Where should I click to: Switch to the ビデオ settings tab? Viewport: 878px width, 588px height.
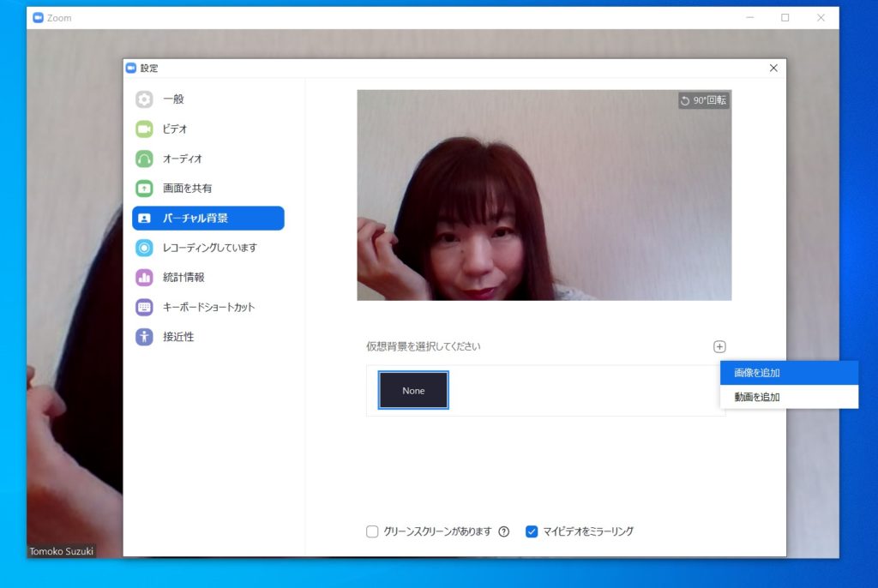(208, 129)
